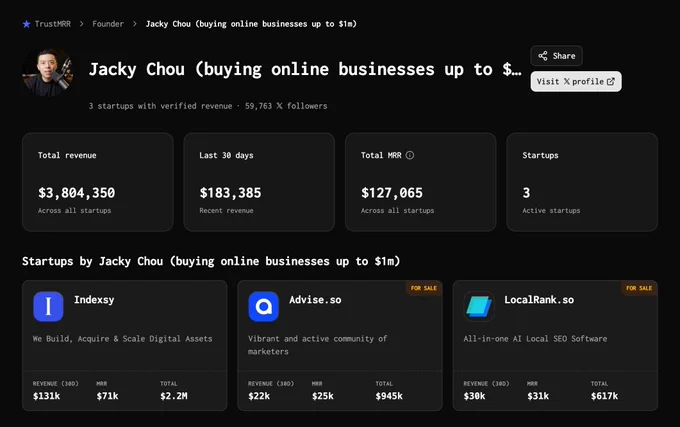680x427 pixels.
Task: Click the FOR SALE badge on Advise.so
Action: pos(424,288)
